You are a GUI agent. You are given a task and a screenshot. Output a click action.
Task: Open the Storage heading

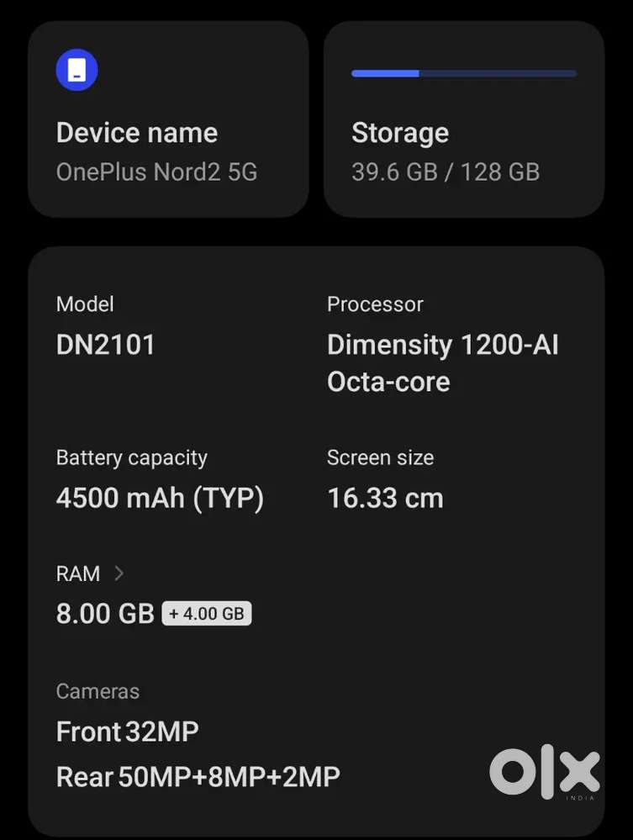point(400,133)
